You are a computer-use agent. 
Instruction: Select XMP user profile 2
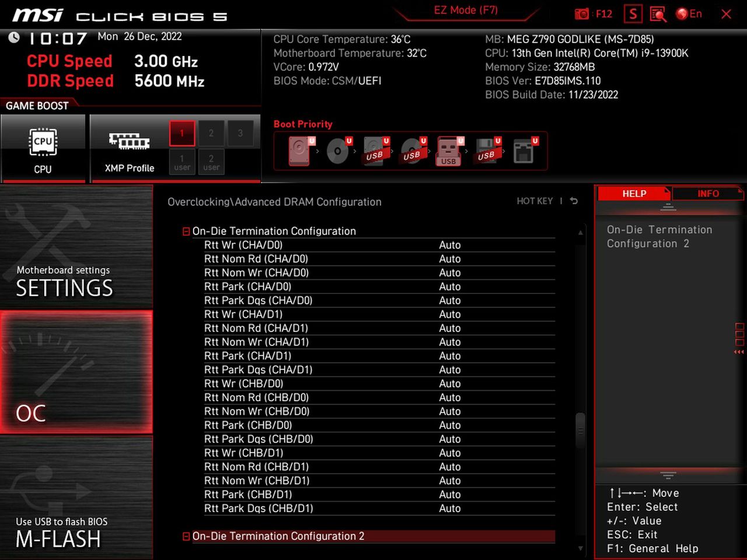click(211, 162)
